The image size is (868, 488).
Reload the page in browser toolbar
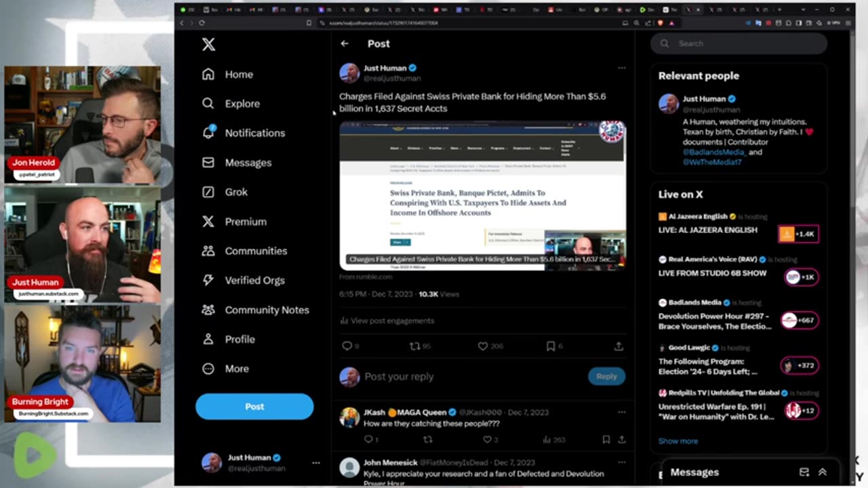[202, 23]
